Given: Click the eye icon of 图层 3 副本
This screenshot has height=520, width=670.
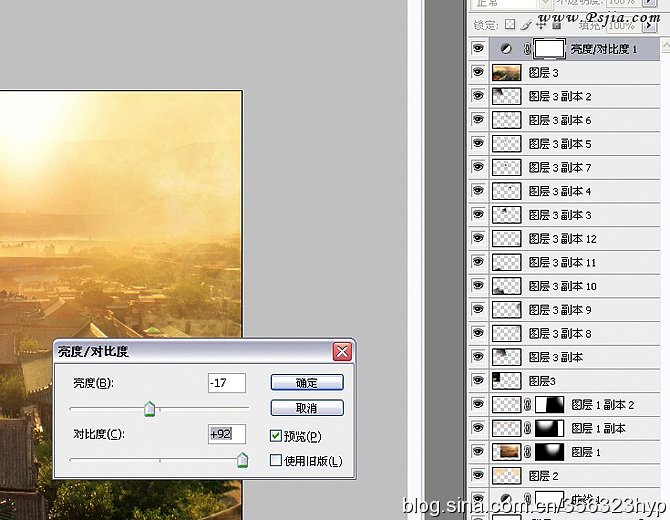Looking at the screenshot, I should click(478, 357).
